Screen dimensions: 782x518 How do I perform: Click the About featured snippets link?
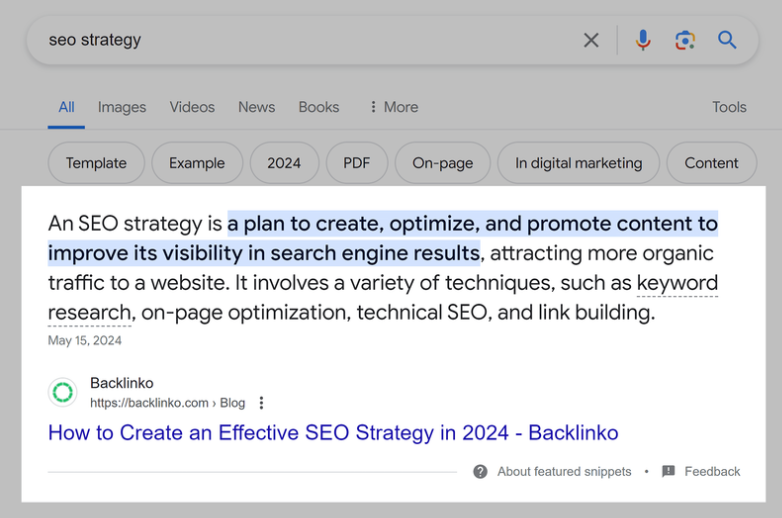[x=564, y=471]
